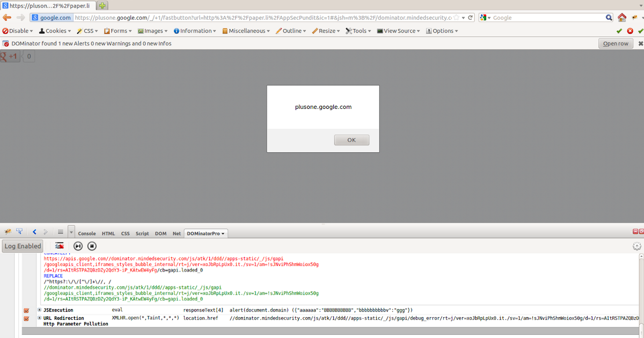644x338 pixels.
Task: Click the google.com site identity button
Action: pyautogui.click(x=51, y=18)
